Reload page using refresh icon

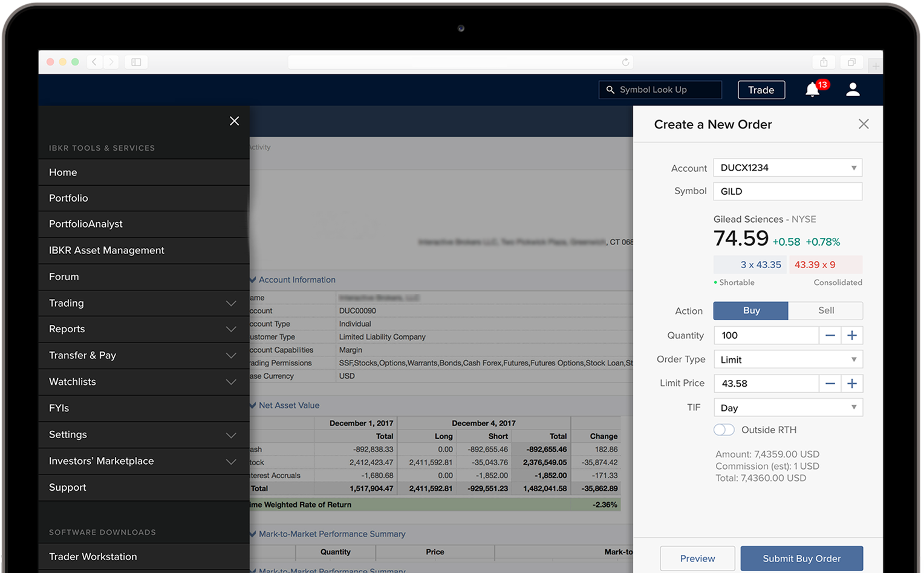[625, 62]
